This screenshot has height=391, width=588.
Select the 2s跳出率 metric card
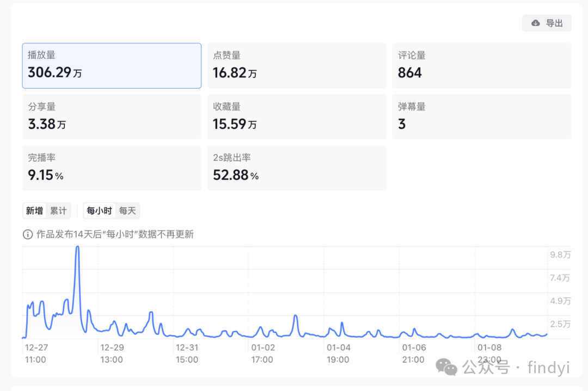pyautogui.click(x=297, y=168)
